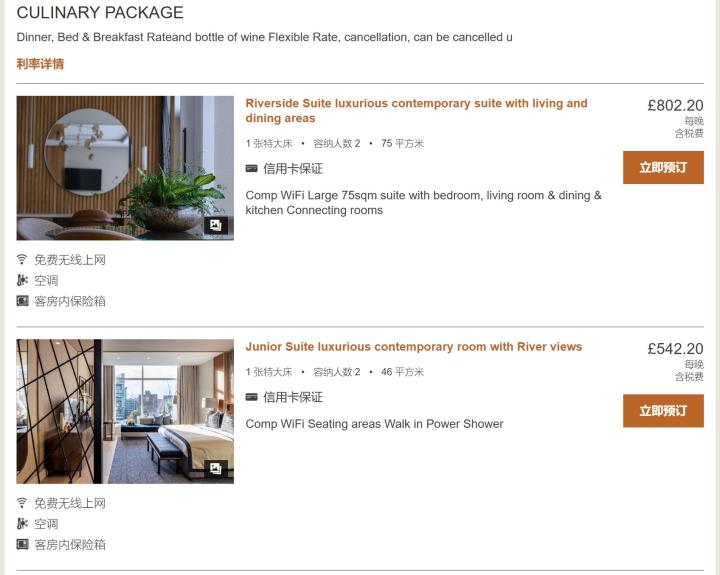The height and width of the screenshot is (575, 720).
Task: Click the Riverside Suite credit card guarantee icon
Action: pyautogui.click(x=251, y=169)
